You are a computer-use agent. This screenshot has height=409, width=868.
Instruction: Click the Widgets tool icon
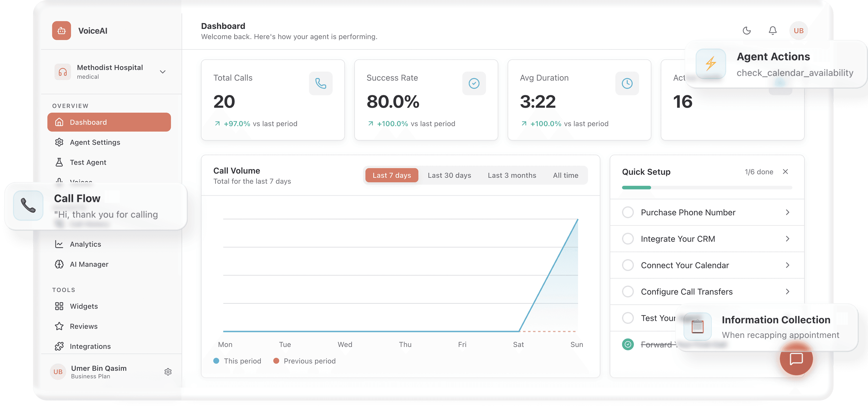(x=59, y=306)
